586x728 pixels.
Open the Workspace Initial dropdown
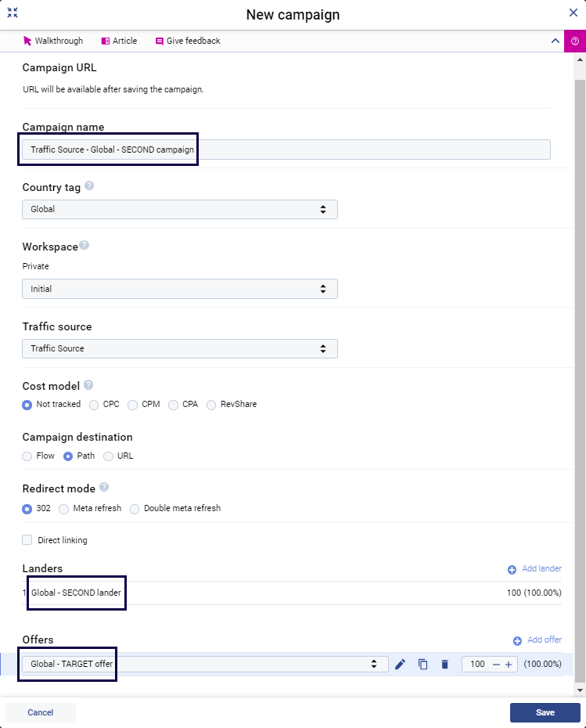click(180, 289)
